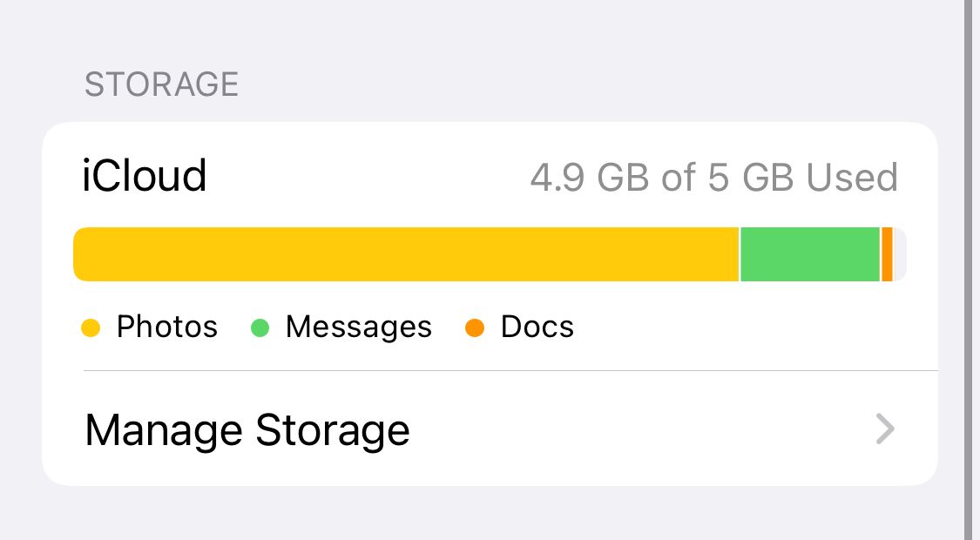The image size is (980, 540).
Task: Tap the green Messages segment of the bar
Action: 808,253
